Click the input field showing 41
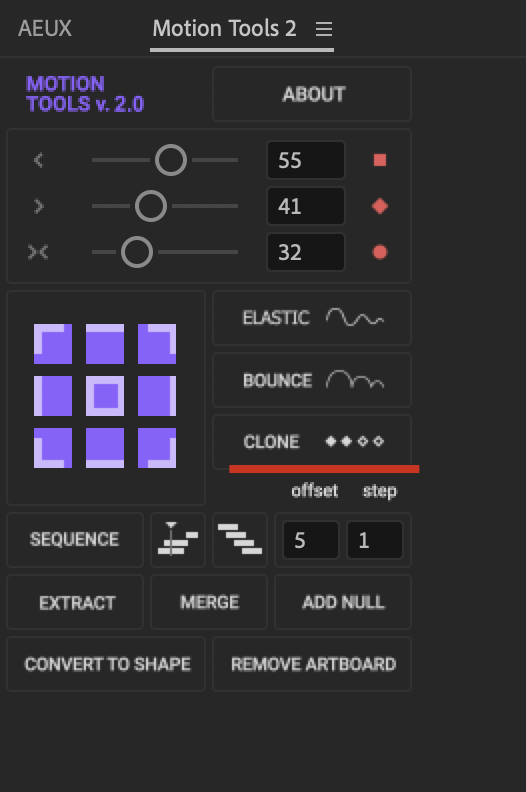526x792 pixels. tap(306, 206)
